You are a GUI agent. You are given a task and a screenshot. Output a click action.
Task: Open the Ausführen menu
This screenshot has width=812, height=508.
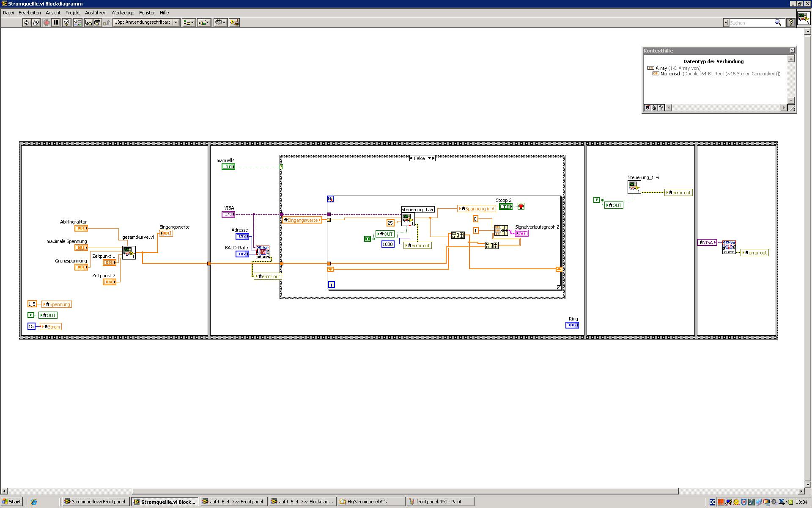[x=96, y=13]
